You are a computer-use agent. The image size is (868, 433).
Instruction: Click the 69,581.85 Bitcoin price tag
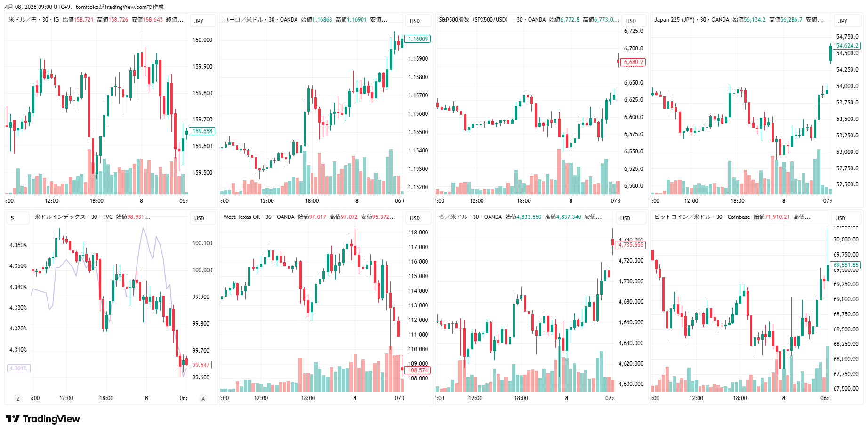coord(845,265)
